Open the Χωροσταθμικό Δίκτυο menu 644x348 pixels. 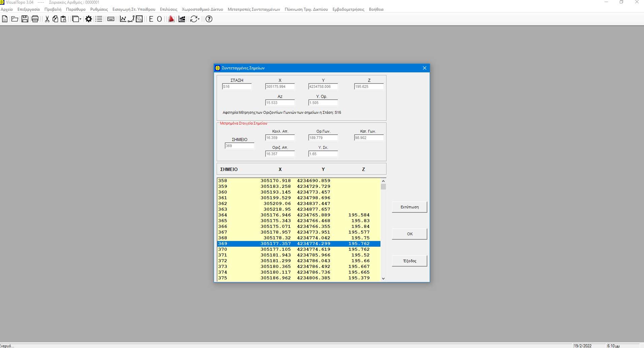[202, 9]
